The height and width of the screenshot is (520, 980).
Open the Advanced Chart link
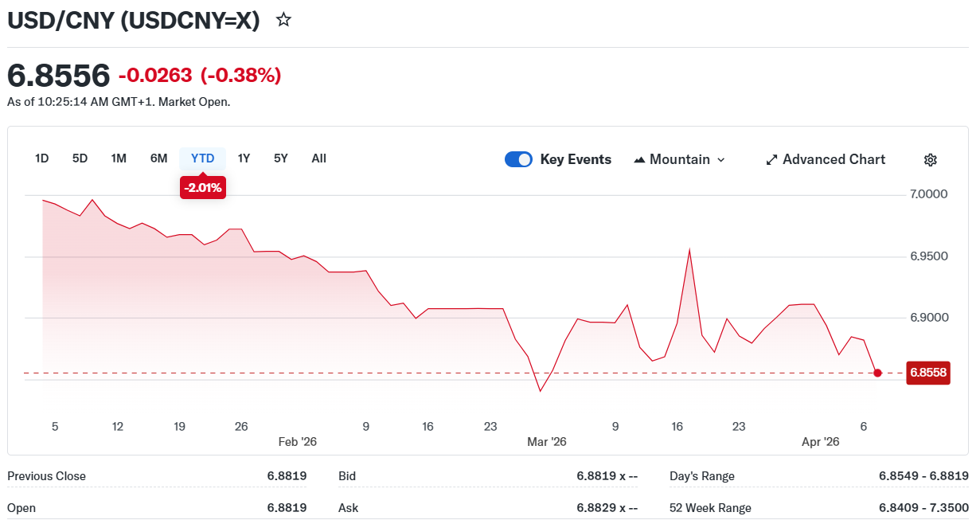[x=834, y=159]
